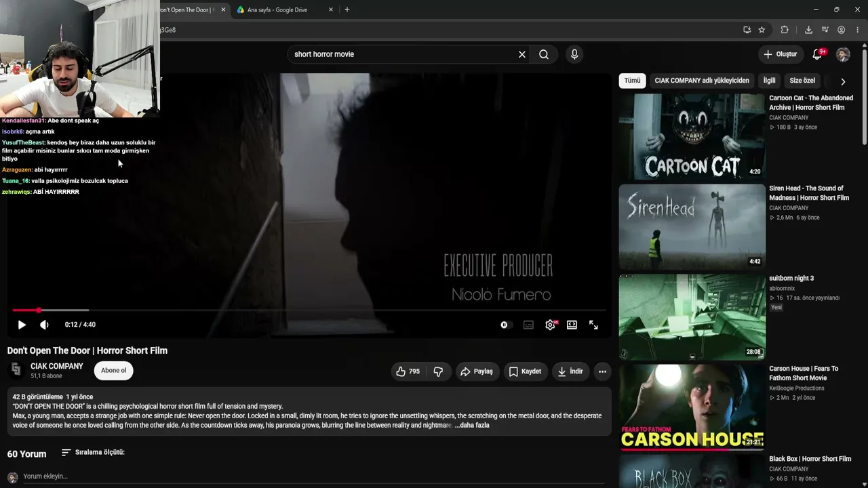Open the Cartoon Cat video thumbnail
The height and width of the screenshot is (488, 868).
[692, 137]
